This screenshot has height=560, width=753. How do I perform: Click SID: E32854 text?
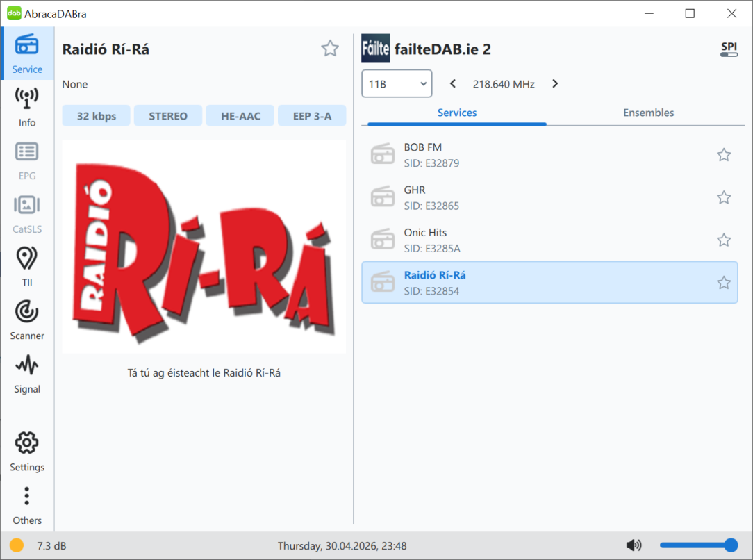(x=431, y=291)
